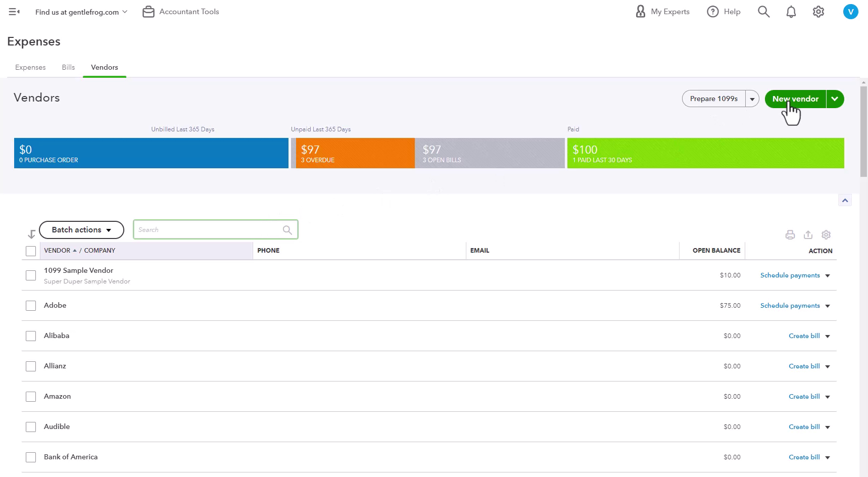Expand the New vendor dropdown arrow
Screen dimensions: 868x477
pyautogui.click(x=835, y=99)
